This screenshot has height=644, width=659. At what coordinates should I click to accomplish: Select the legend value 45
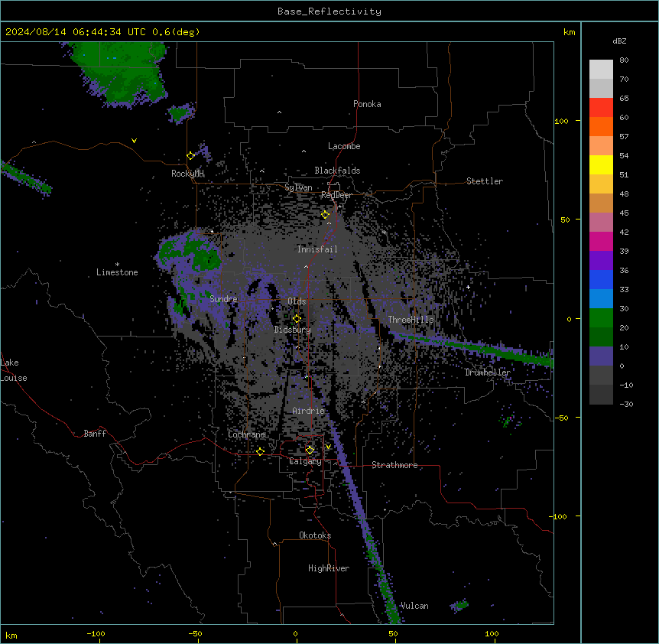coord(624,213)
